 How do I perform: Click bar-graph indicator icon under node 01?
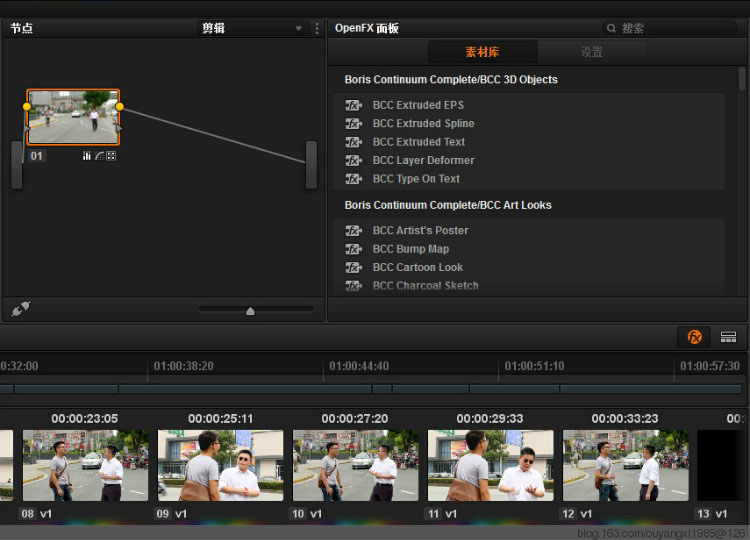click(87, 156)
